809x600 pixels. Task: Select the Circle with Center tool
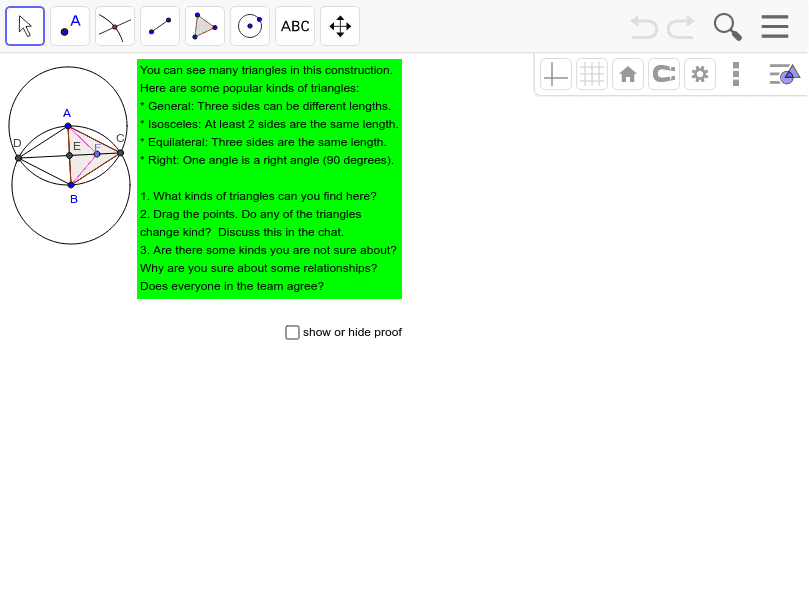coord(250,26)
